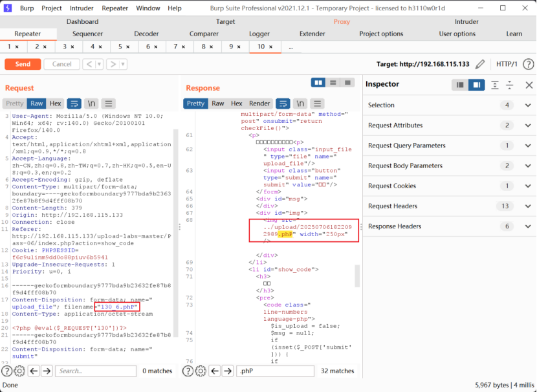Switch to the Proxy tab
The width and height of the screenshot is (537, 392).
342,21
